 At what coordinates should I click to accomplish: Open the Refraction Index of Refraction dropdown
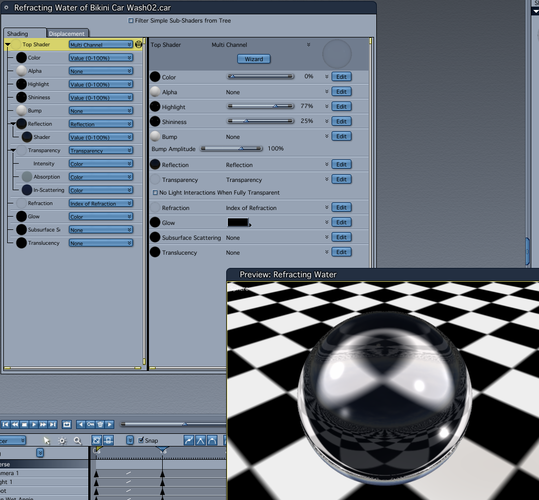pos(101,203)
